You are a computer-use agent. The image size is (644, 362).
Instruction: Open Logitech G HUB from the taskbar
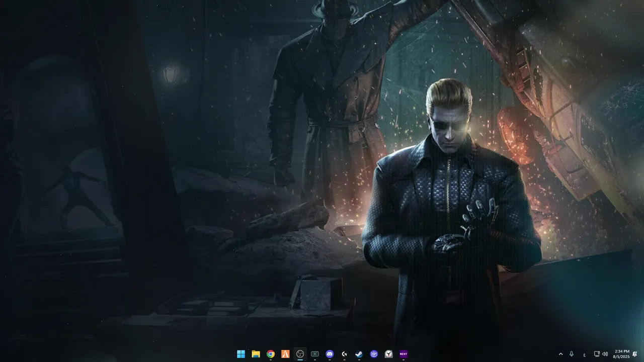tap(345, 354)
